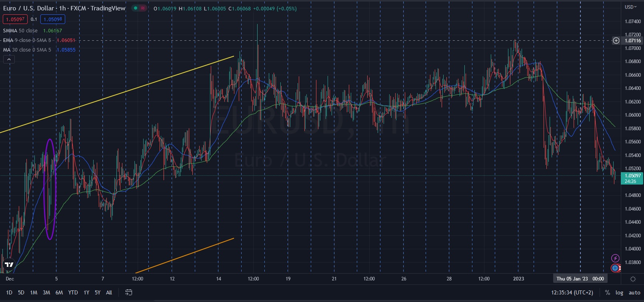Viewport: 644px width, 302px height.
Task: Select the YTD date range
Action: pyautogui.click(x=73, y=292)
